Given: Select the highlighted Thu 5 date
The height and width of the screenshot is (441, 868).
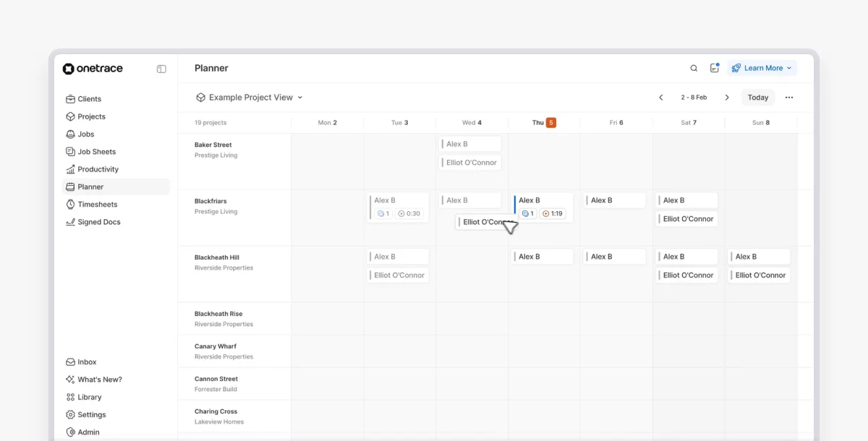Looking at the screenshot, I should point(542,122).
